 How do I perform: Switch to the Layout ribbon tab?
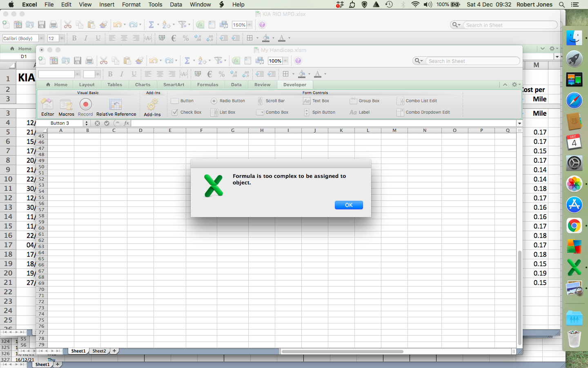[x=87, y=85]
